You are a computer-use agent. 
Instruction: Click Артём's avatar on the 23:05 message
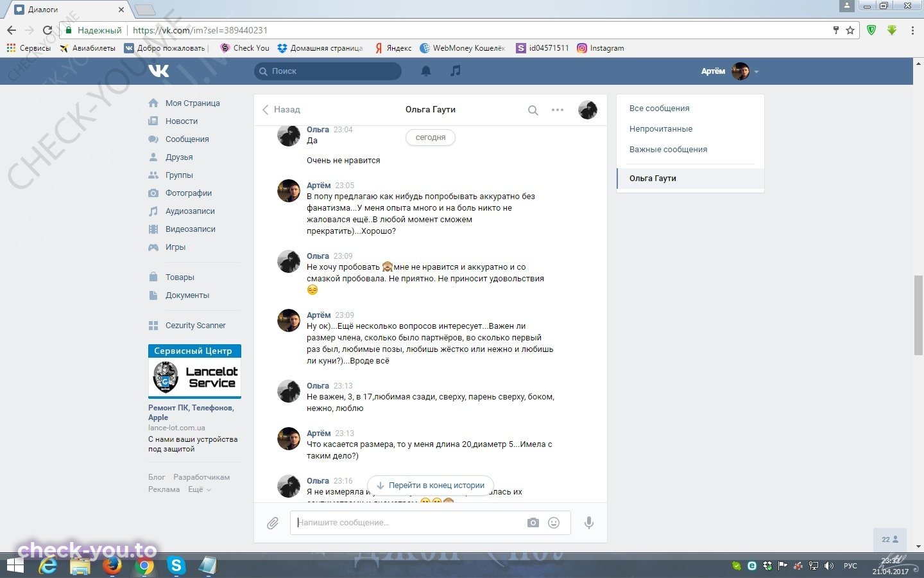point(289,191)
